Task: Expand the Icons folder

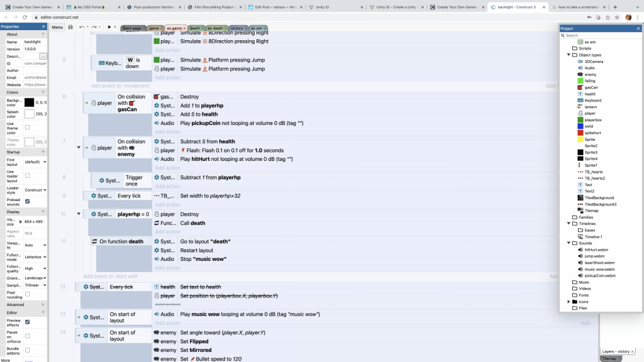Action: (x=569, y=302)
